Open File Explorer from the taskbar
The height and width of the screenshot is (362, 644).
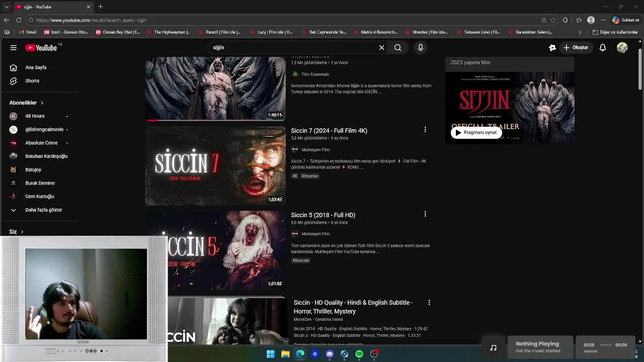pyautogui.click(x=285, y=354)
